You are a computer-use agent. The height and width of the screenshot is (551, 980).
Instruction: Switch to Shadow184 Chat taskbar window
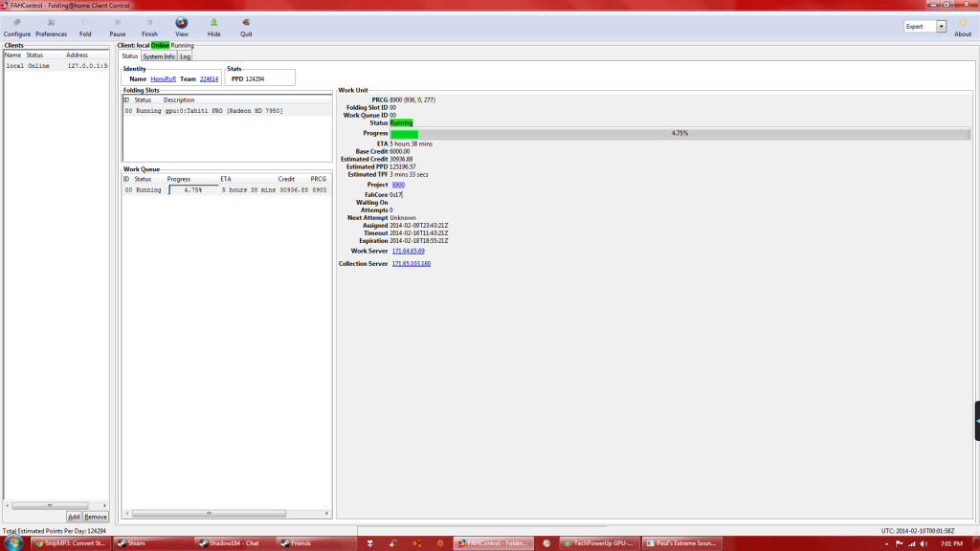[x=234, y=543]
